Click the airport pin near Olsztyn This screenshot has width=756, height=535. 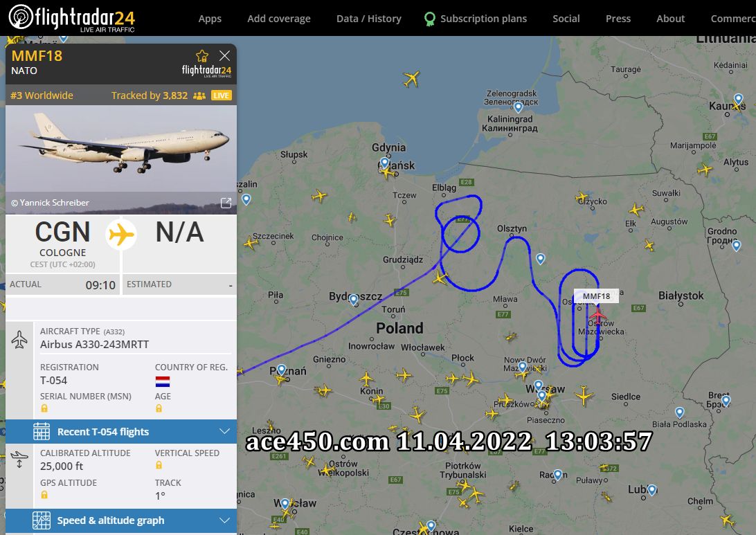tap(541, 259)
